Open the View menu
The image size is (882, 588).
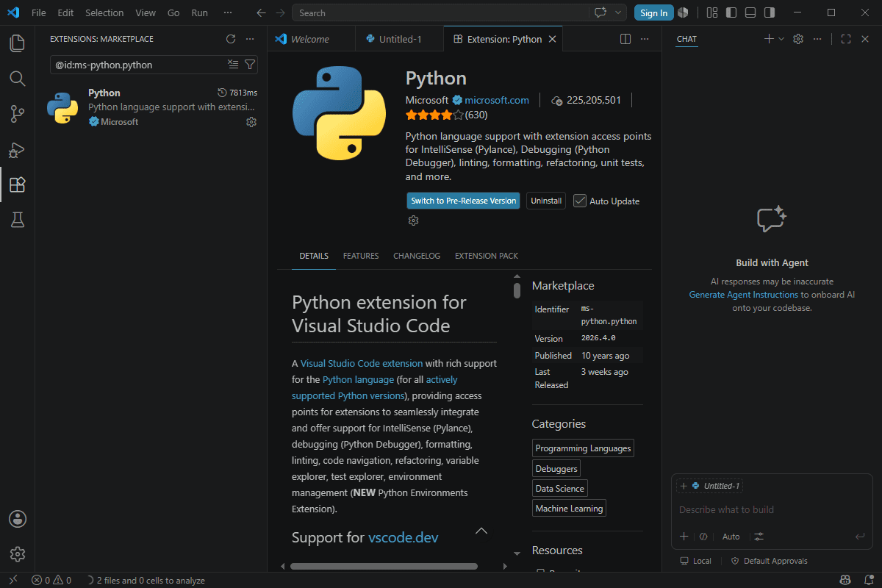[146, 12]
